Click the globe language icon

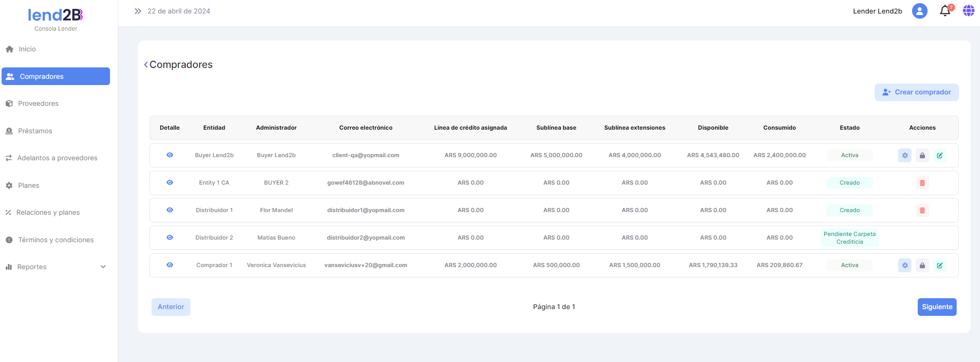[x=968, y=11]
